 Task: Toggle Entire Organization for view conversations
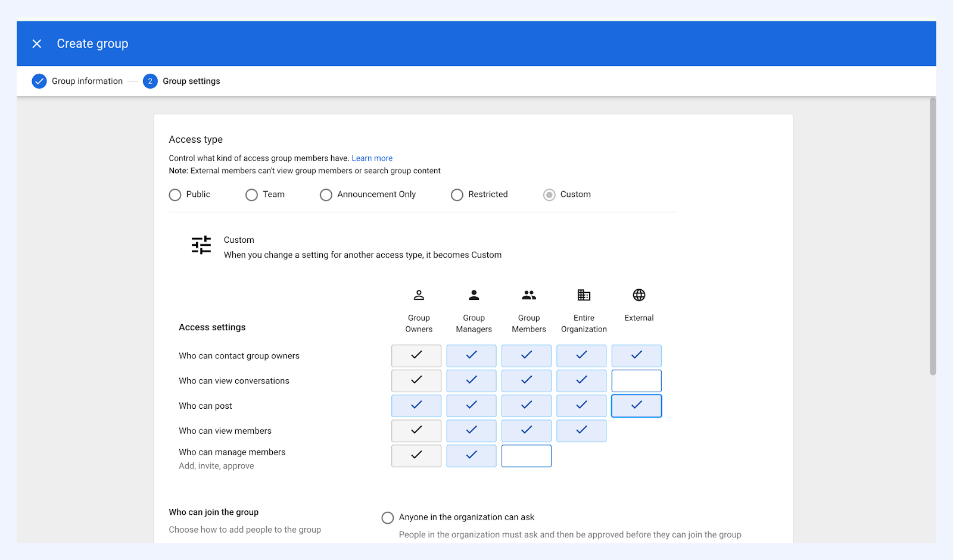581,381
